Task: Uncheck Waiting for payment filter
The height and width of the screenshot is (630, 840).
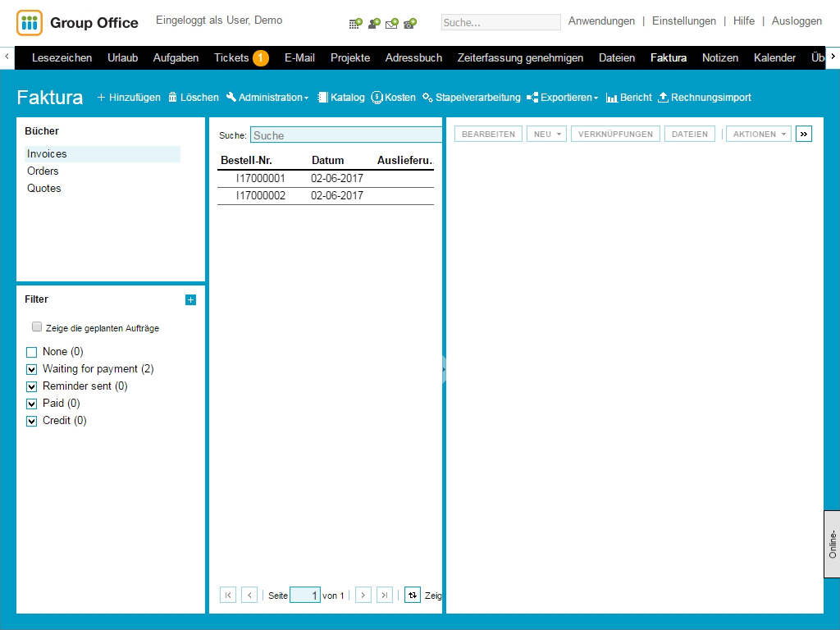Action: pos(32,369)
